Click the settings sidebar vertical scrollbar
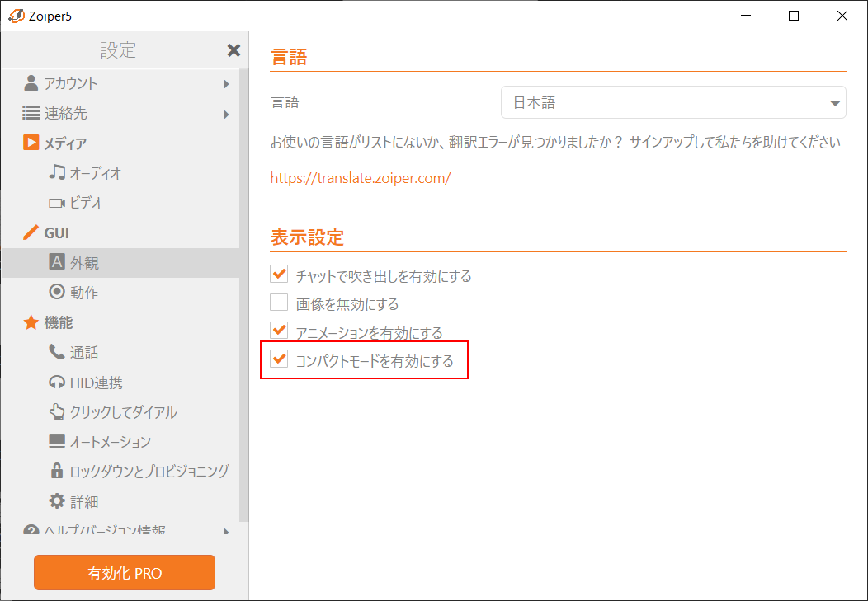Screen dimensions: 868x601 (244, 295)
